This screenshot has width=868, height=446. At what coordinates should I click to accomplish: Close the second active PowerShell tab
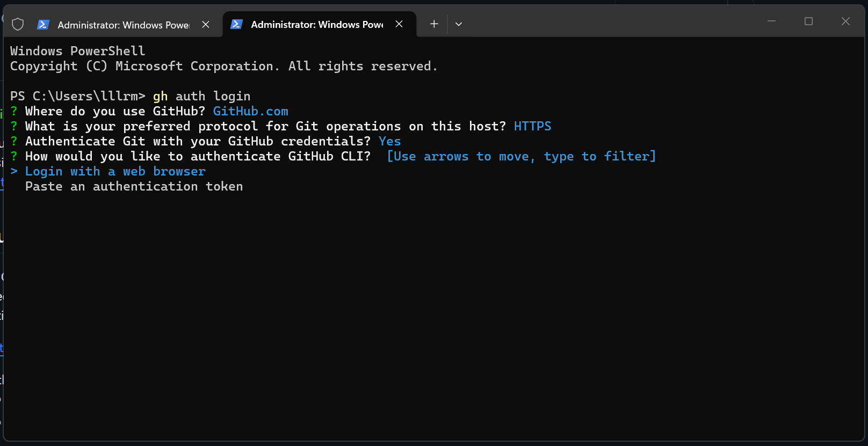[x=399, y=24]
